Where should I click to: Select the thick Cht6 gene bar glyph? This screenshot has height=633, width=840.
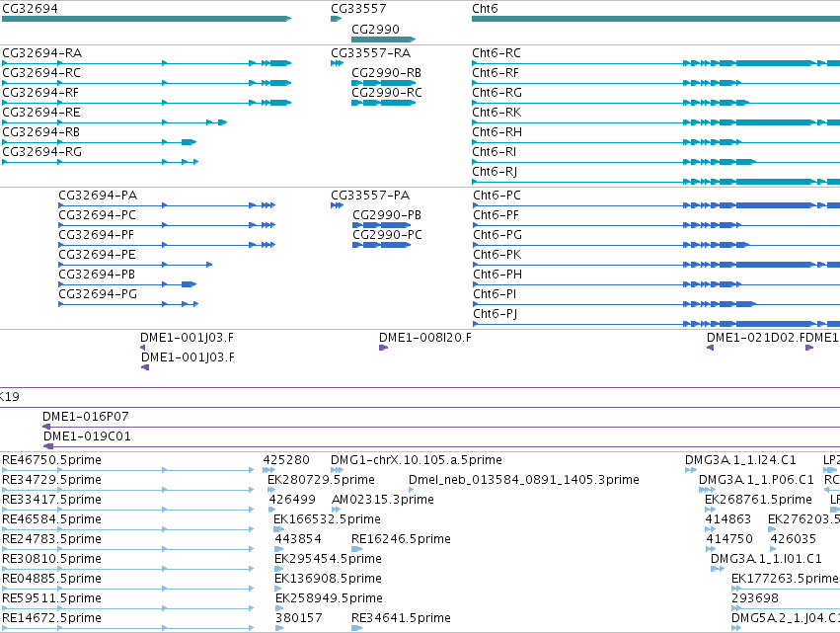point(655,19)
